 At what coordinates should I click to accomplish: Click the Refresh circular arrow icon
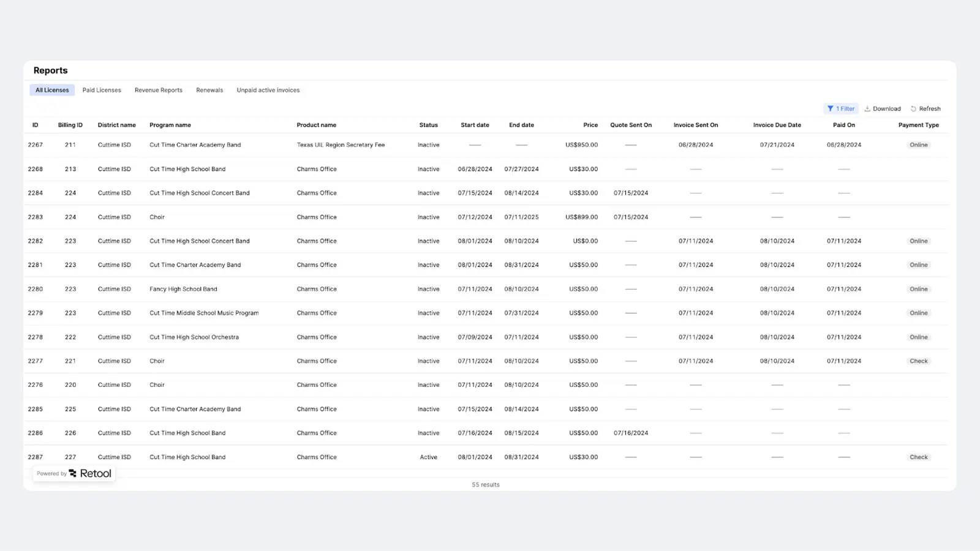913,108
